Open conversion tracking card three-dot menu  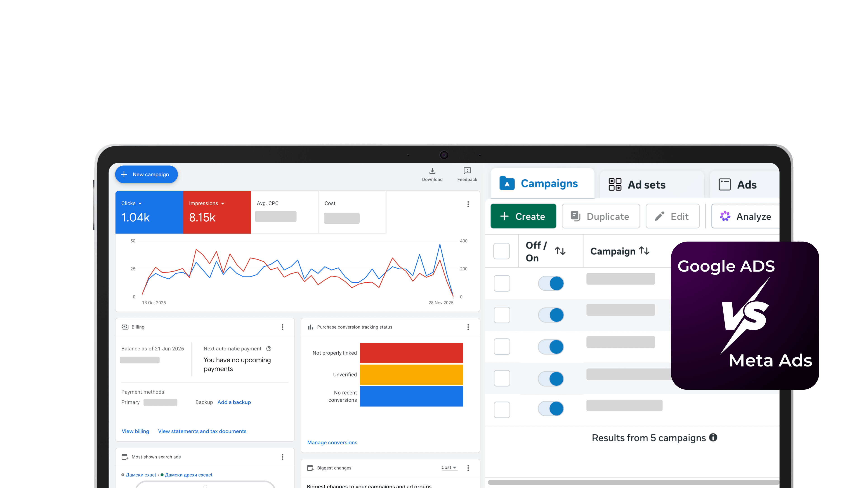tap(468, 327)
